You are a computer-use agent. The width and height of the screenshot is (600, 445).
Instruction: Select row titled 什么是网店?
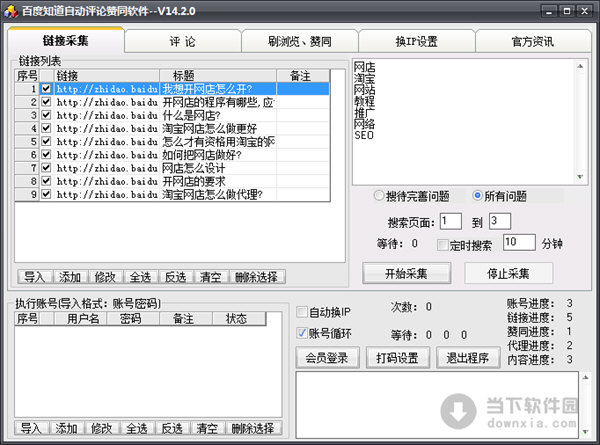pos(172,115)
